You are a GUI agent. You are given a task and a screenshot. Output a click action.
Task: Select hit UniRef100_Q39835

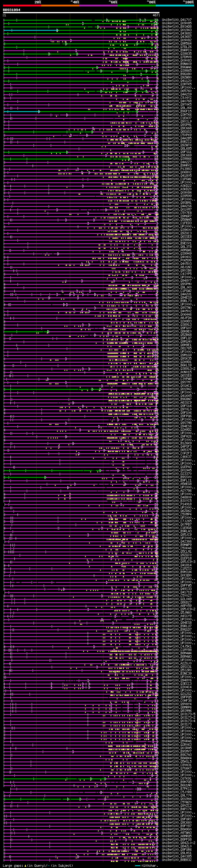(177, 54)
